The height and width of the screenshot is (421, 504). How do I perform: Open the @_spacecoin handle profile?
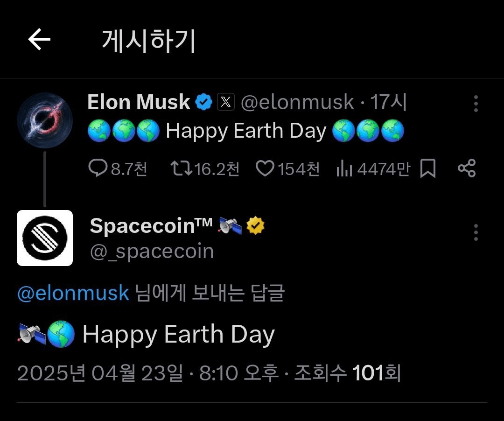tap(152, 252)
